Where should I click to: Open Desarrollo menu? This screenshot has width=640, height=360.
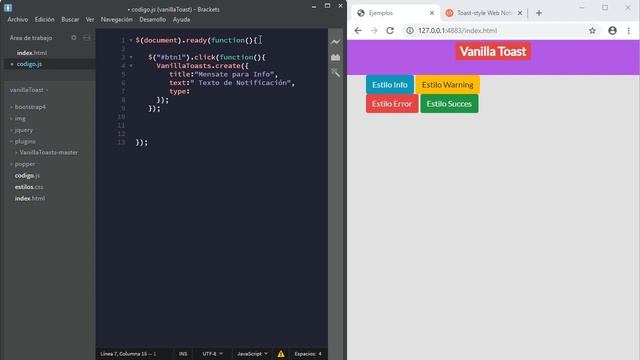tap(152, 20)
